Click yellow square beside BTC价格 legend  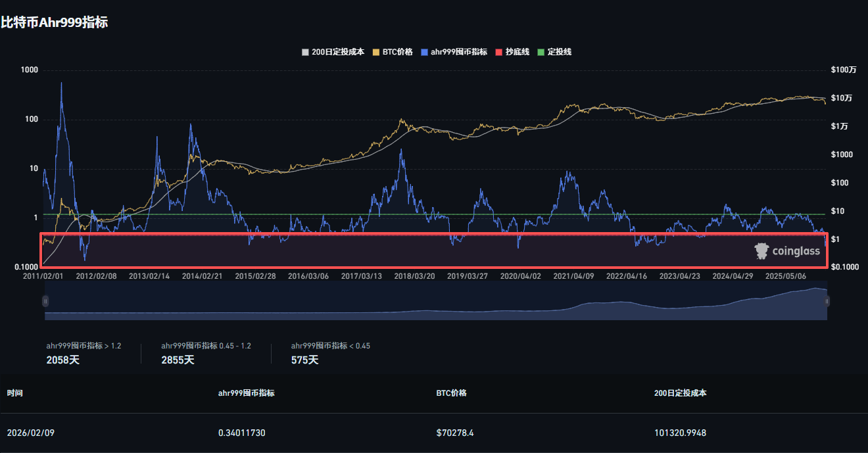[376, 52]
